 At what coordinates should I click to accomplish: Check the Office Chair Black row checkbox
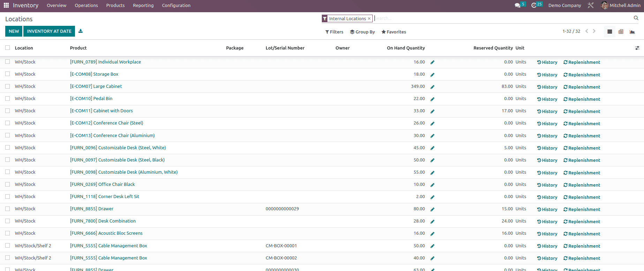tap(7, 184)
